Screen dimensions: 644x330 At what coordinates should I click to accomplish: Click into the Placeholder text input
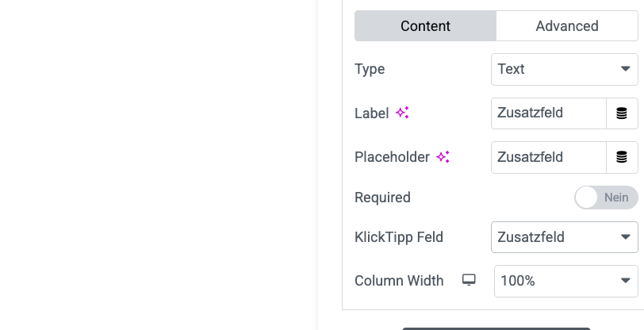click(x=548, y=157)
